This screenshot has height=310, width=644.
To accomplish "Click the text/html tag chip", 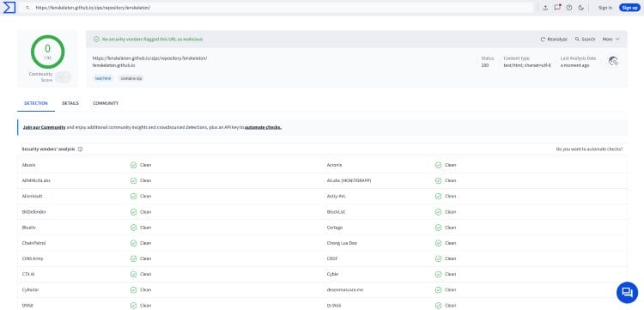I will point(103,78).
